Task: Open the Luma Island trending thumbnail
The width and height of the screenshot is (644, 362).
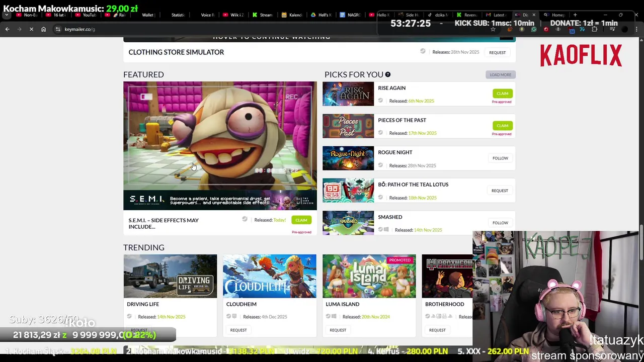Action: pyautogui.click(x=369, y=276)
